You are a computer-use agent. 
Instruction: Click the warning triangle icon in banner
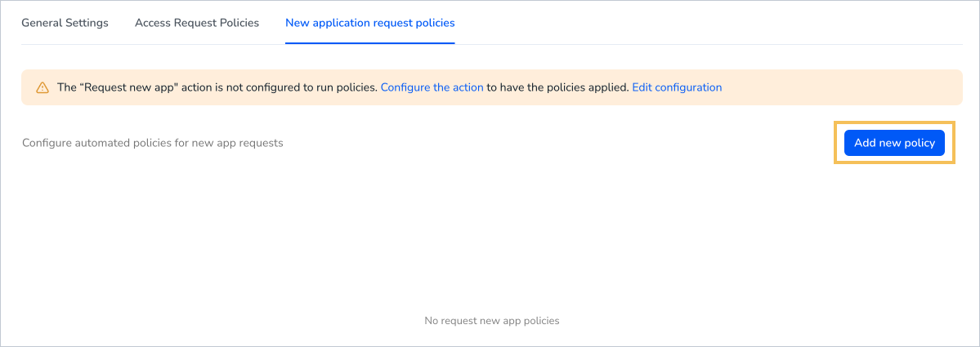(x=42, y=87)
